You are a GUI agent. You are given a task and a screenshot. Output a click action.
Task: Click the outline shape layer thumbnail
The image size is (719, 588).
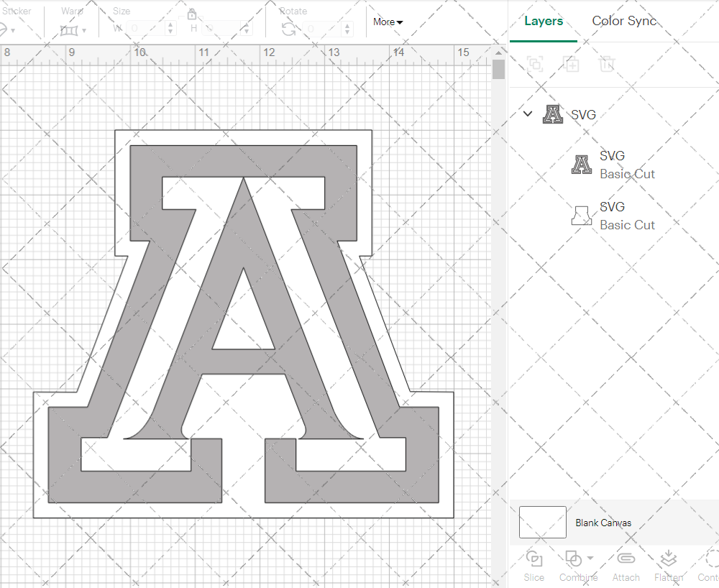582,216
